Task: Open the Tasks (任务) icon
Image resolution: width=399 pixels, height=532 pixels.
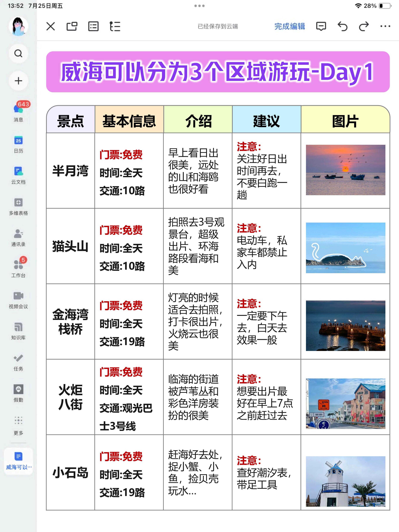Action: pyautogui.click(x=18, y=358)
